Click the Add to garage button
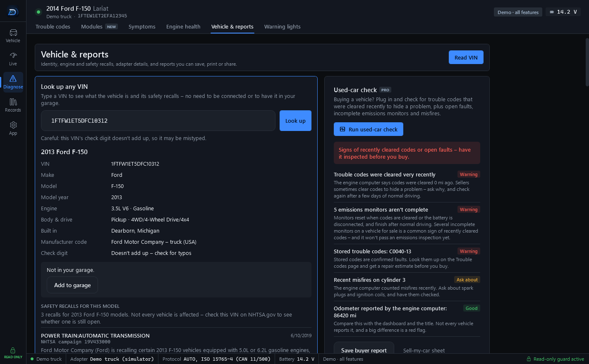Screen dimensions: 589x364 [x=72, y=285]
